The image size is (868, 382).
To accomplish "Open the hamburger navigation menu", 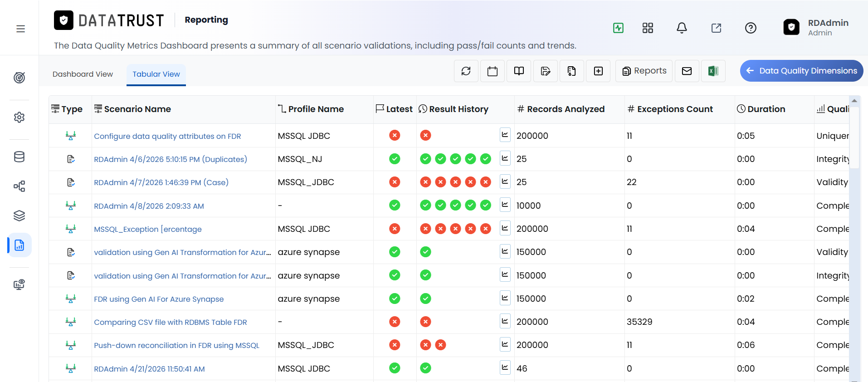I will coord(20,29).
